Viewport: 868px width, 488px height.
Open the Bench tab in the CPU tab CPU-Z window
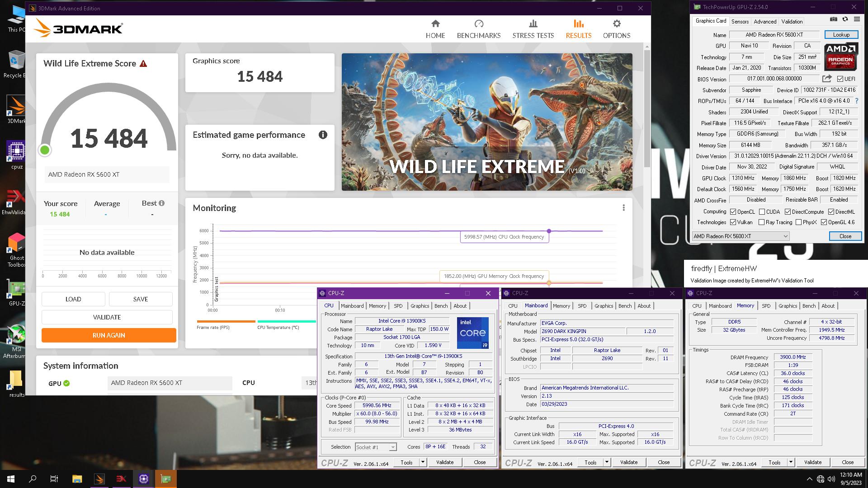[441, 306]
